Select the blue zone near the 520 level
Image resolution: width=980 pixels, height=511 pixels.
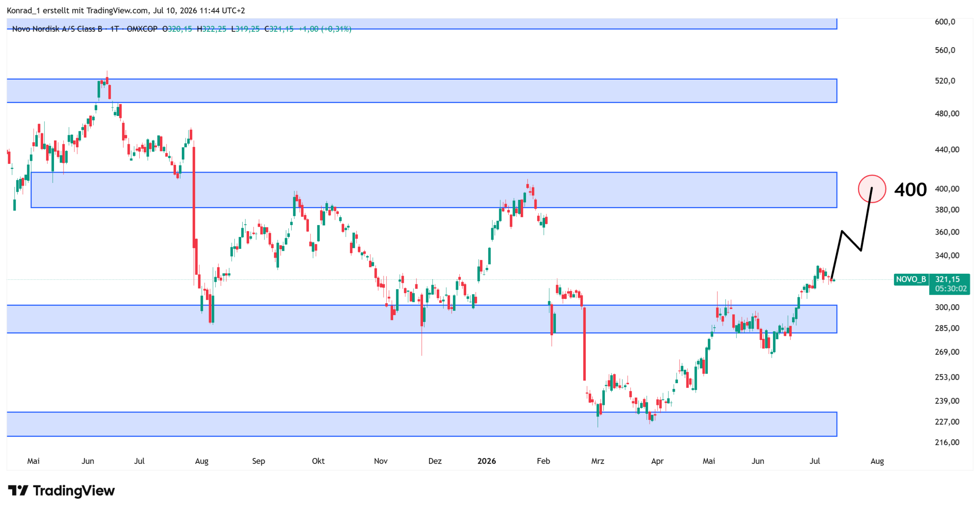(422, 91)
